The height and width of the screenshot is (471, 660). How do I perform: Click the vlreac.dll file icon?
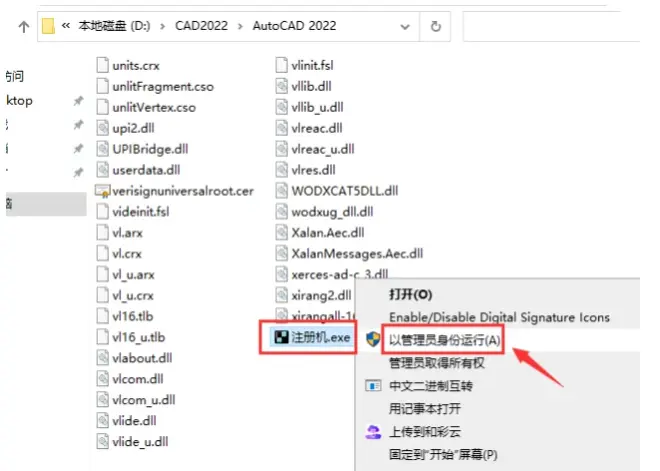point(281,128)
